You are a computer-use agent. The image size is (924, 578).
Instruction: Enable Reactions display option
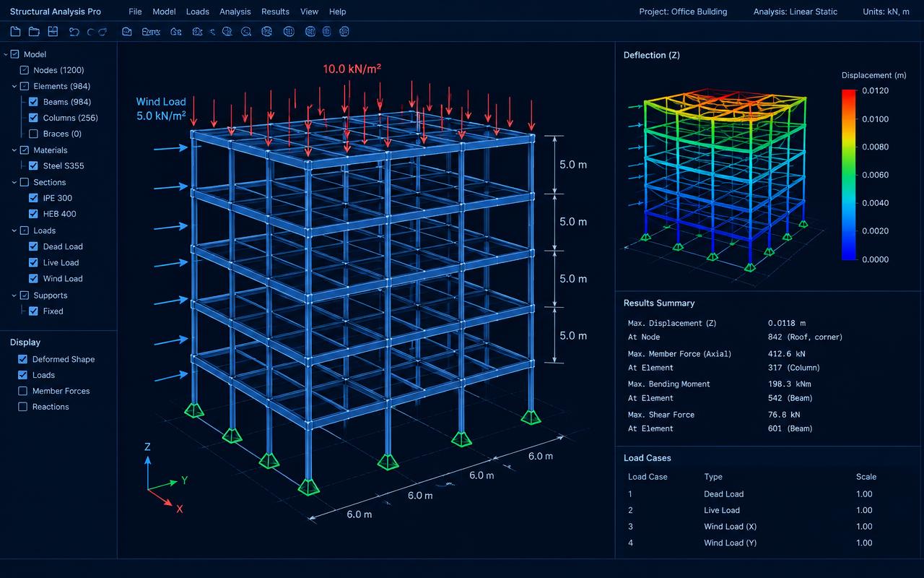(x=22, y=407)
